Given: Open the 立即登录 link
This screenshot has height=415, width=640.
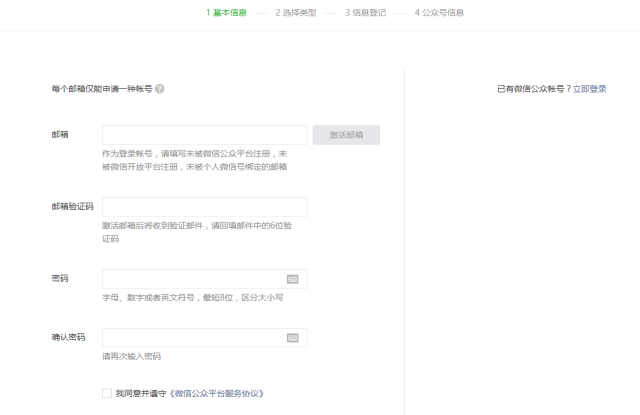Looking at the screenshot, I should (x=590, y=89).
